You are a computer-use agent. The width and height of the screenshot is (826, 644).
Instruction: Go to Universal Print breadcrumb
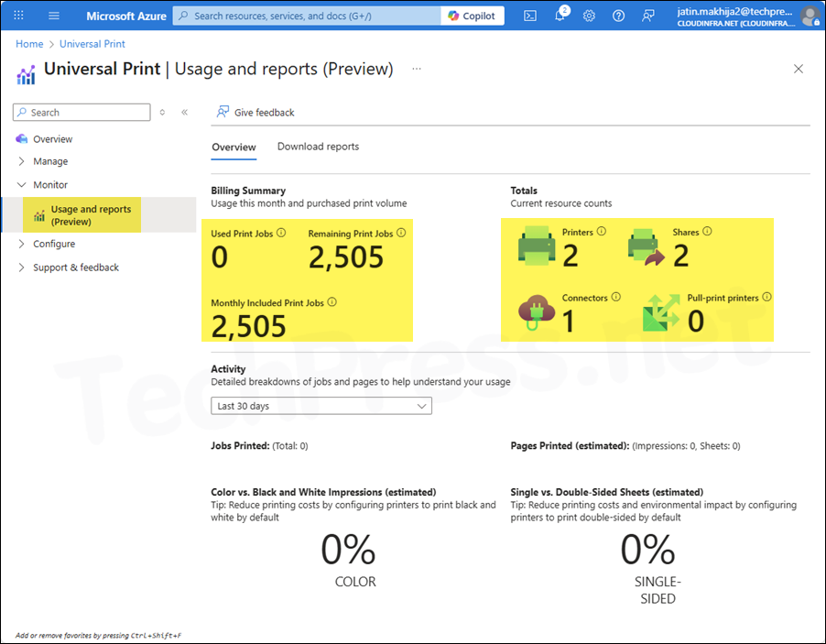click(x=92, y=44)
